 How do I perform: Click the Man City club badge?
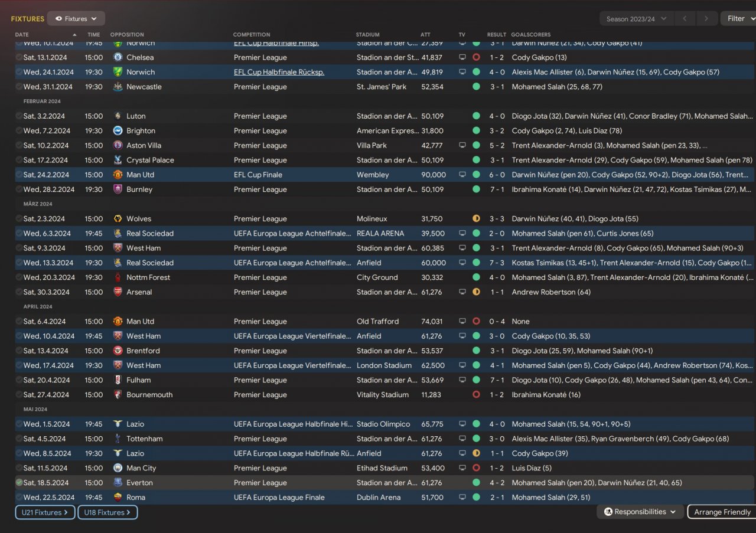[x=118, y=468]
